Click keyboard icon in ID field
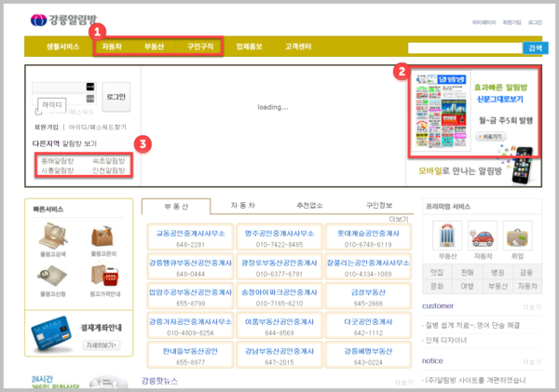The height and width of the screenshot is (392, 559). click(90, 87)
